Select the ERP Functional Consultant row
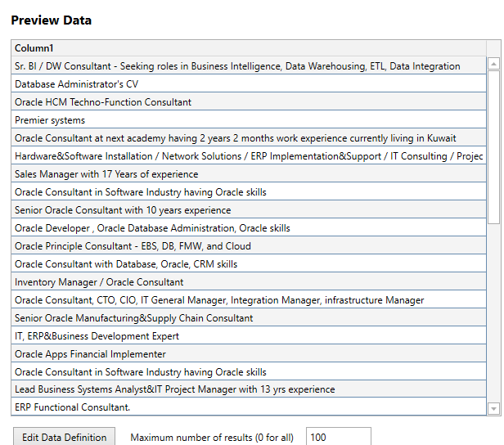 (249, 407)
